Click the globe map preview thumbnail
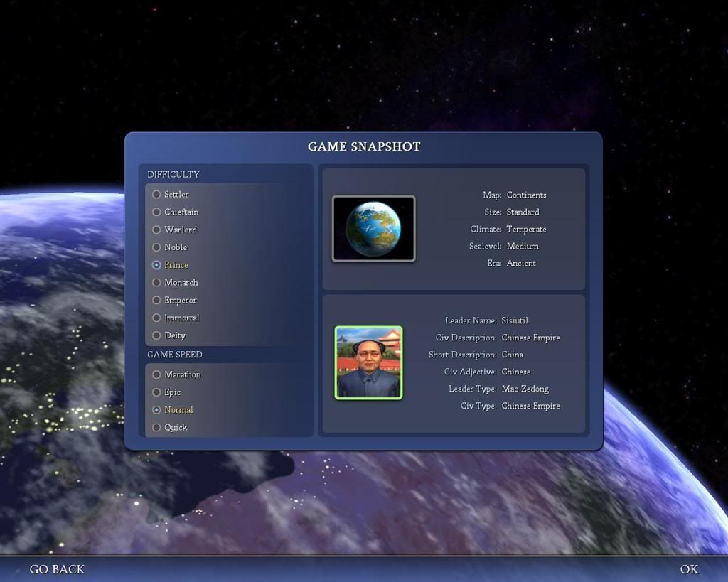Image resolution: width=728 pixels, height=582 pixels. (374, 229)
